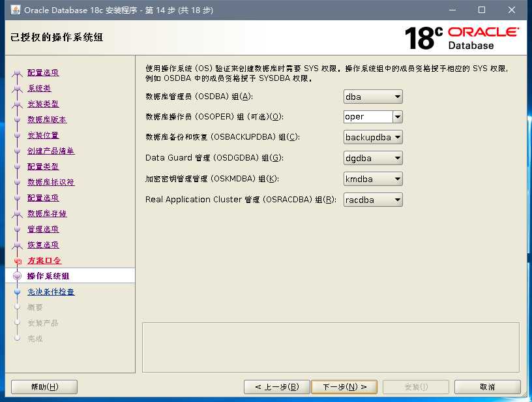
Task: Go to 先决条件检查 step
Action: pos(51,292)
